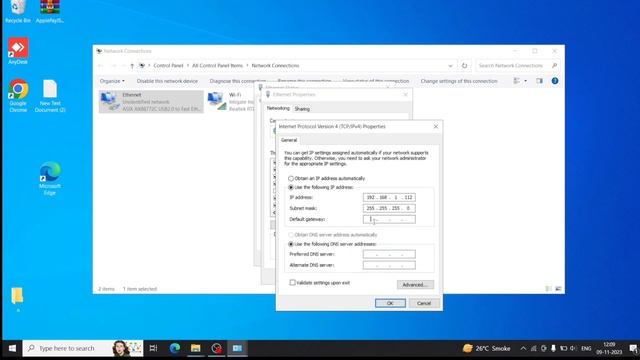640x360 pixels.
Task: Open Microsoft Edge from the taskbar
Action: (x=175, y=348)
